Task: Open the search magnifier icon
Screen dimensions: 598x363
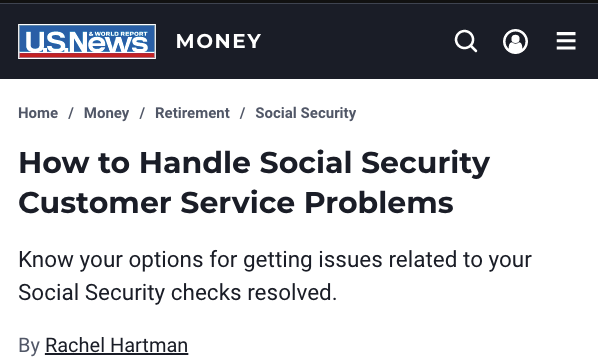Action: (466, 41)
